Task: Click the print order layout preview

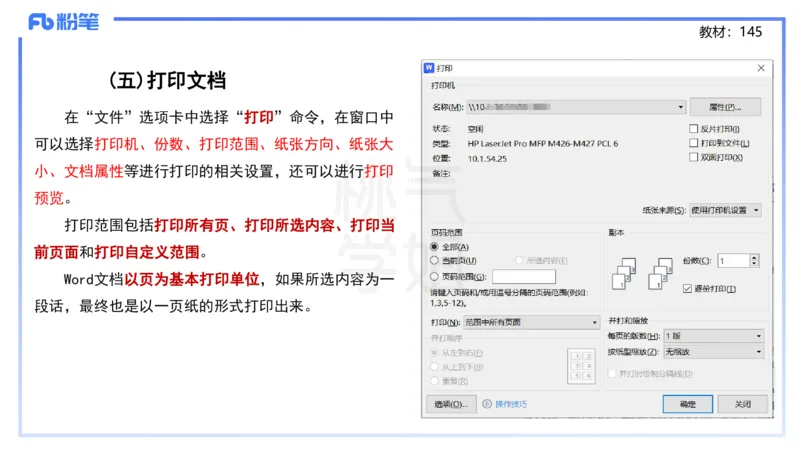Action: (581, 366)
